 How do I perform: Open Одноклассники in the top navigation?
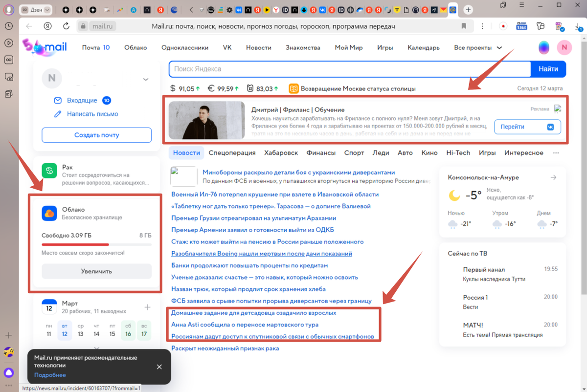185,47
